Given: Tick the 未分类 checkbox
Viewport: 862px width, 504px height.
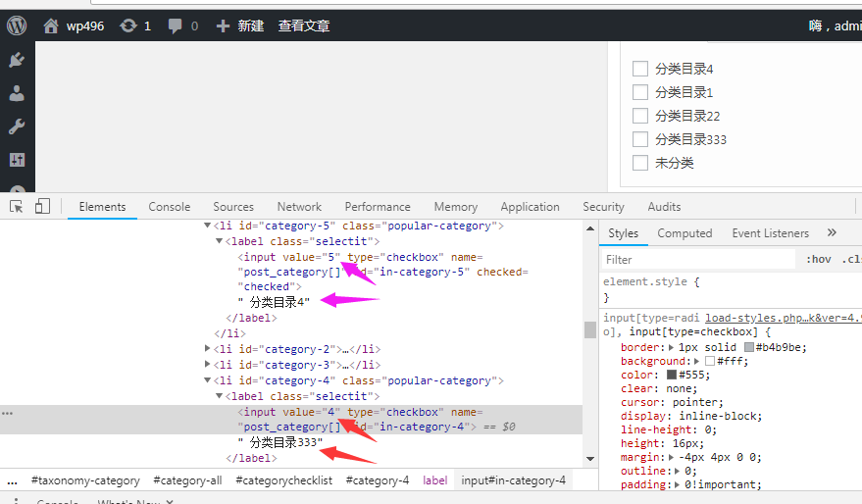Looking at the screenshot, I should pos(640,163).
